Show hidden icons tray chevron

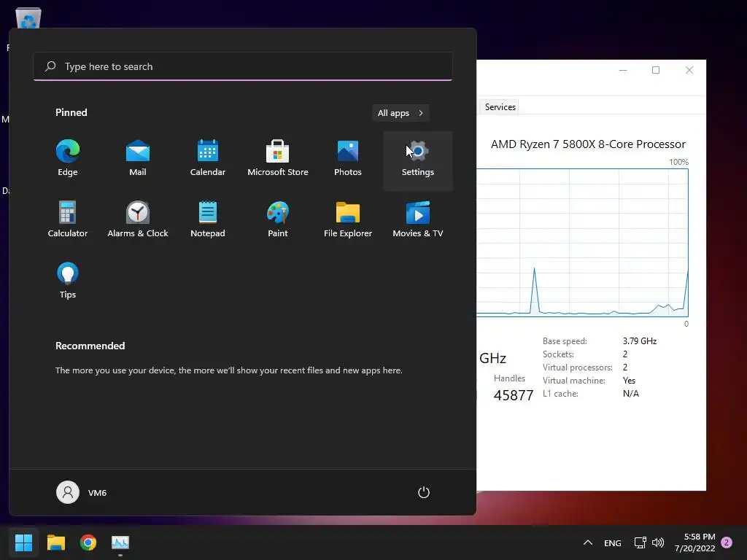coord(588,542)
